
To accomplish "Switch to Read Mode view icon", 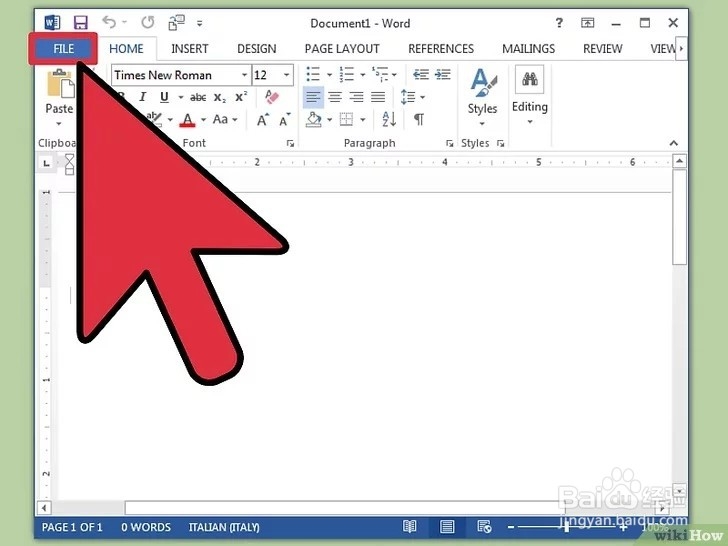I will (x=410, y=527).
